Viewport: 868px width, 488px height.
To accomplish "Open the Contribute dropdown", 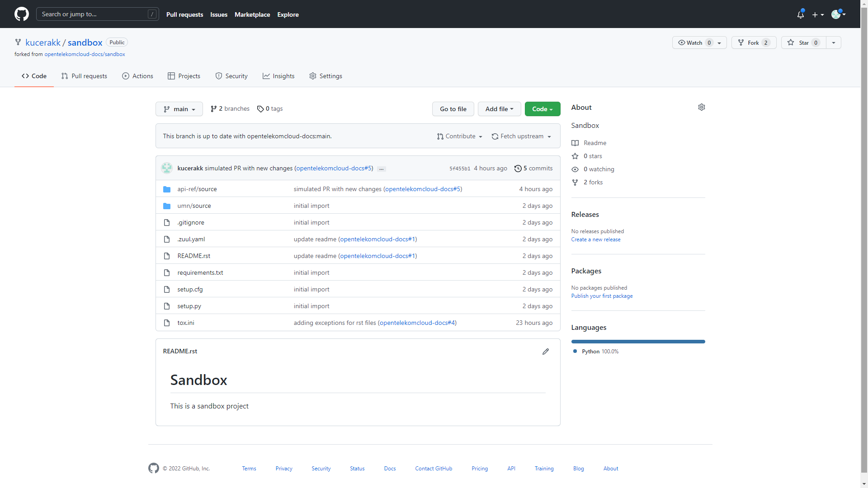I will [x=460, y=136].
